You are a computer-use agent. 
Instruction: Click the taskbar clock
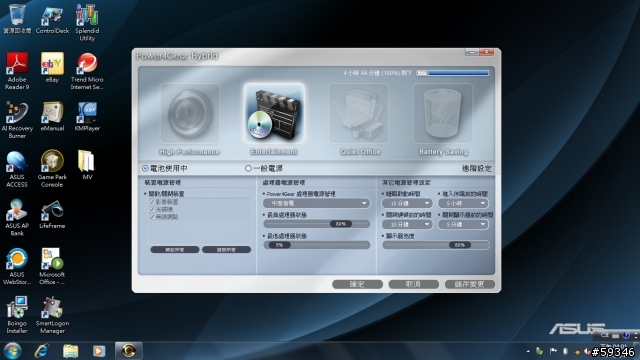coord(613,351)
